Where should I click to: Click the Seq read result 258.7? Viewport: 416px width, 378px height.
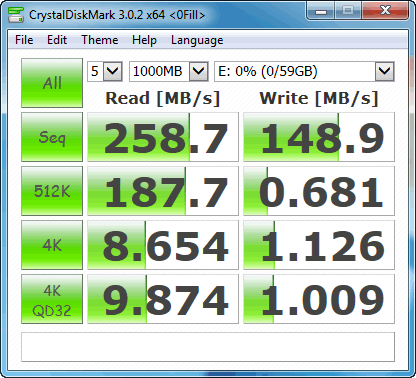pyautogui.click(x=163, y=137)
